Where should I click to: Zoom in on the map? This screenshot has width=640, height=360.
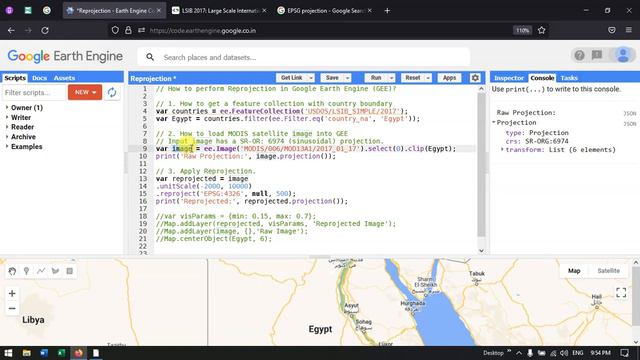point(12,293)
